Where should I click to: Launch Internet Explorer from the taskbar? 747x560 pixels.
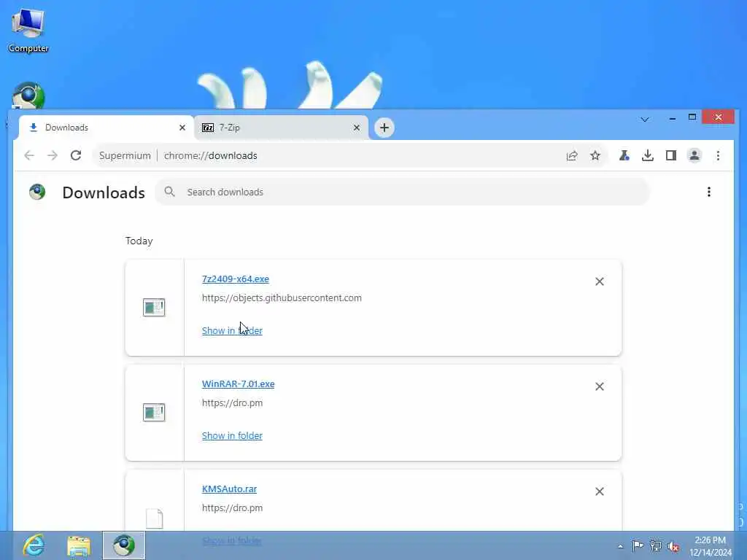pos(34,545)
